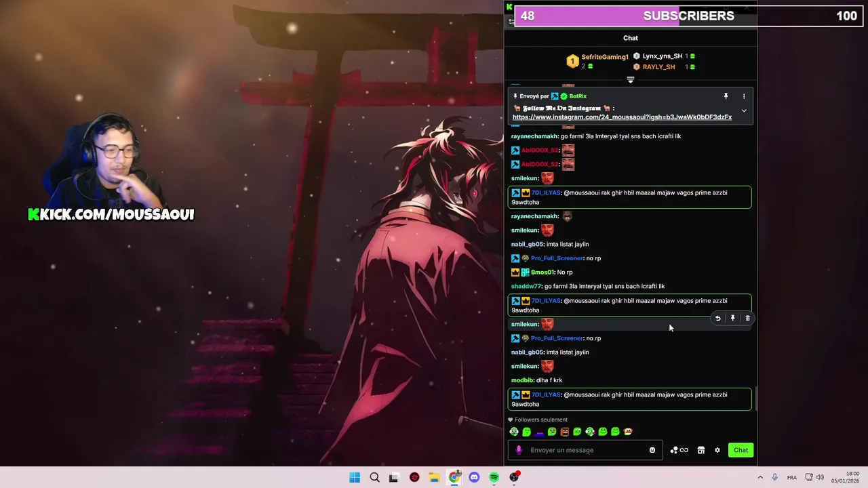Open chat settings gear icon
The height and width of the screenshot is (488, 868).
click(x=717, y=450)
